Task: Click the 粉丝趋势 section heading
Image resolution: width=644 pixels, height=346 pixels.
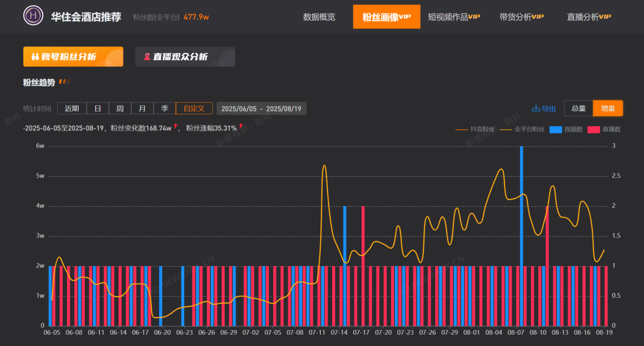Action: tap(39, 82)
